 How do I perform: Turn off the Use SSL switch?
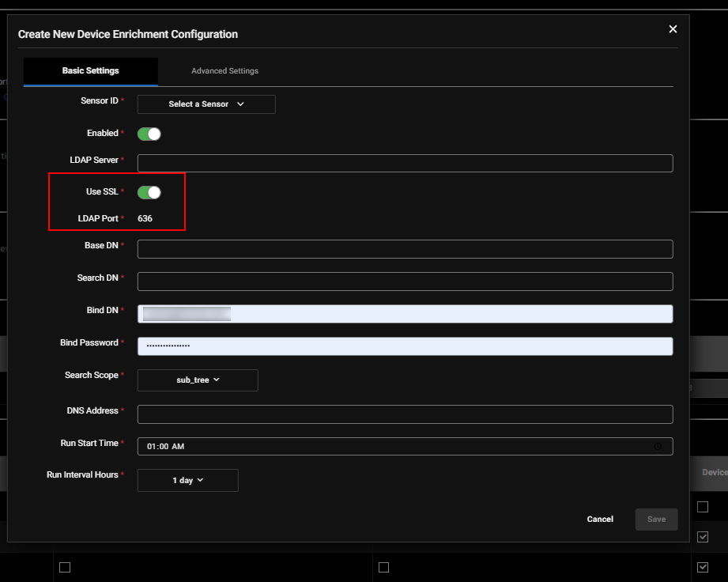coord(149,192)
